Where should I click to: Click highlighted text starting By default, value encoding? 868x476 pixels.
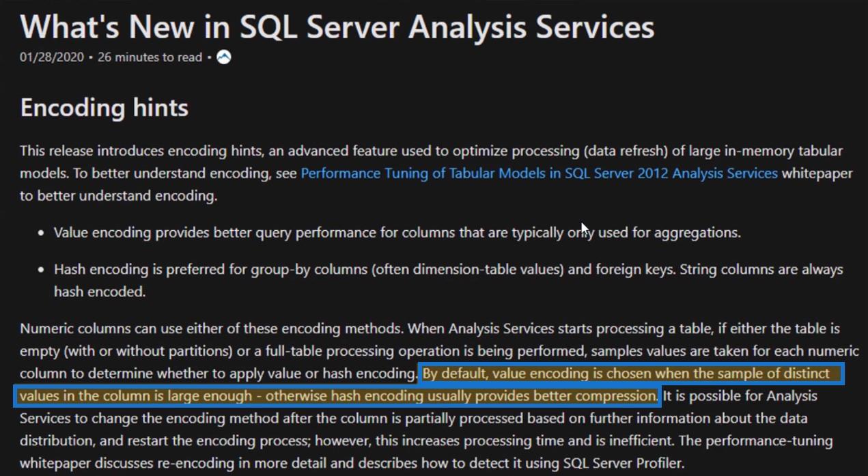click(x=626, y=374)
